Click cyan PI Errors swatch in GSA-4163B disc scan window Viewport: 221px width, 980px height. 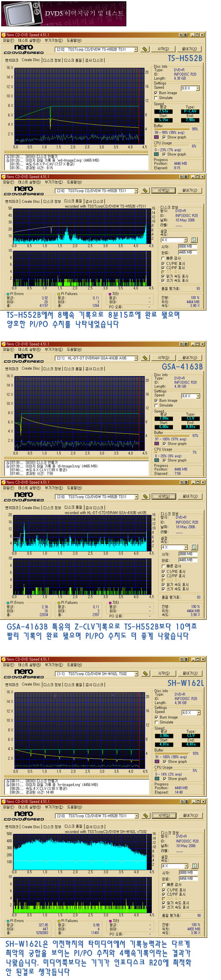click(x=8, y=603)
